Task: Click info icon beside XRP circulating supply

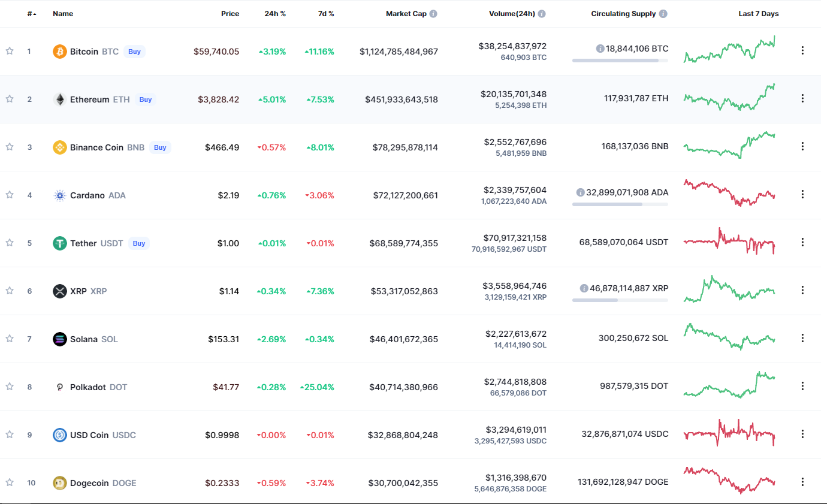Action: (x=584, y=288)
